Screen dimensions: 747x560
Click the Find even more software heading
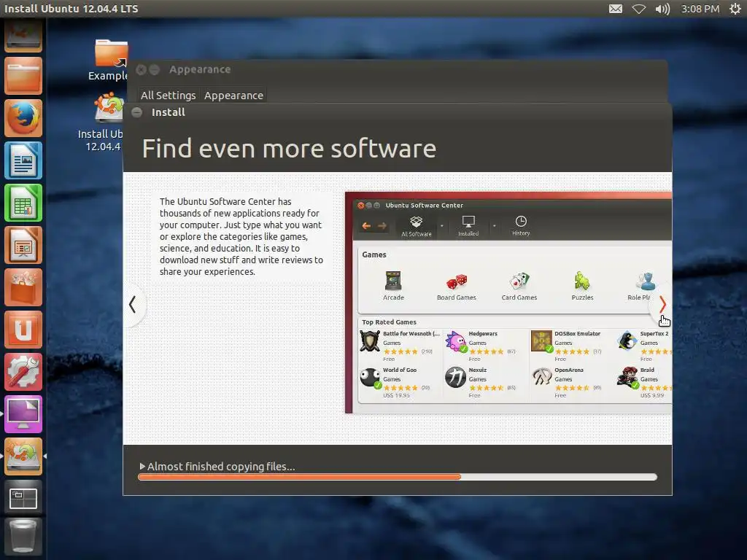pos(289,149)
